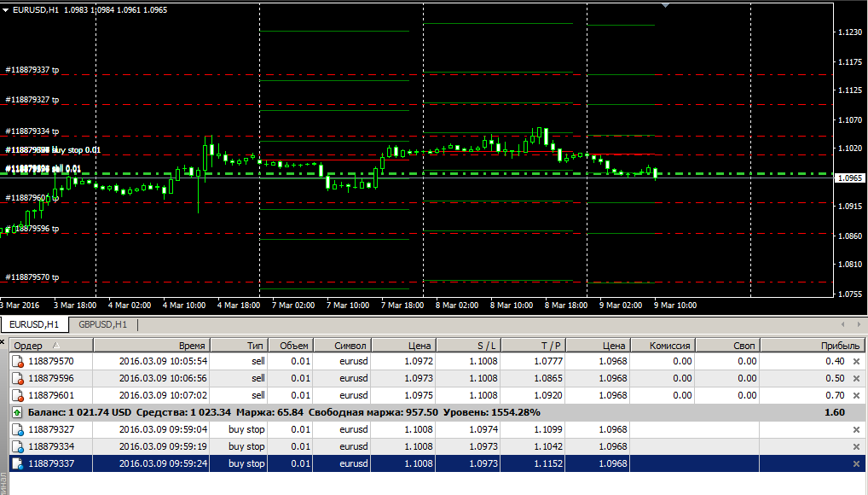Switch to the GBPUSD,H1 chart tab
The height and width of the screenshot is (495, 868).
[x=102, y=324]
